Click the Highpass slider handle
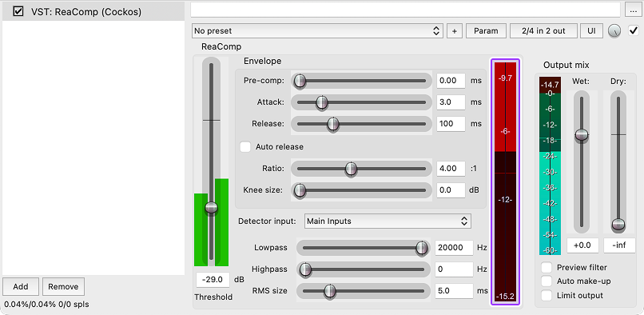 [x=305, y=269]
